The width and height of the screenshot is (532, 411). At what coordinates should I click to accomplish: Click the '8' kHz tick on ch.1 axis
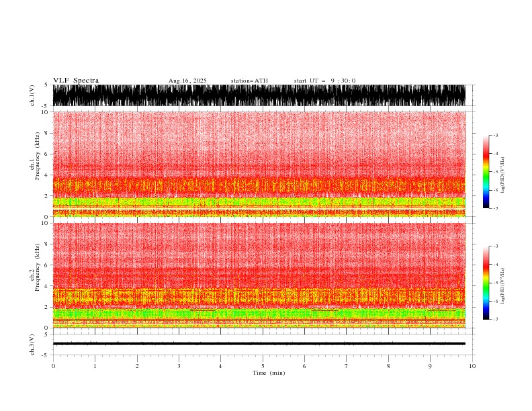tap(46, 133)
